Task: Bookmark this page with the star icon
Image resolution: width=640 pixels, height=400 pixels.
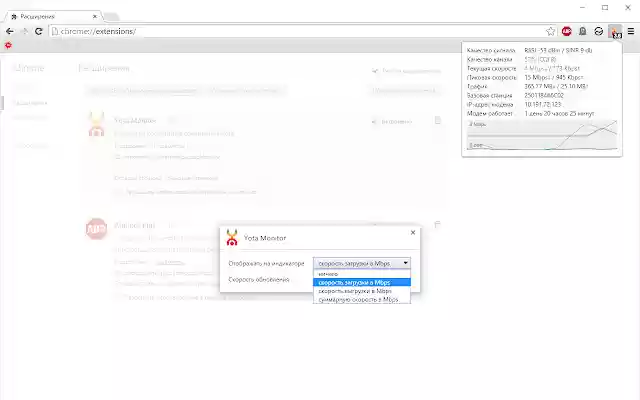Action: point(550,31)
